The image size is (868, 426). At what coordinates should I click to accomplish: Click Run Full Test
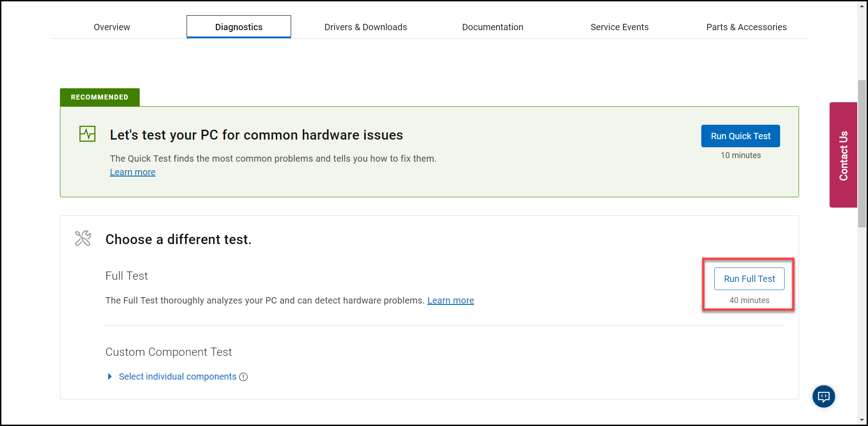749,278
